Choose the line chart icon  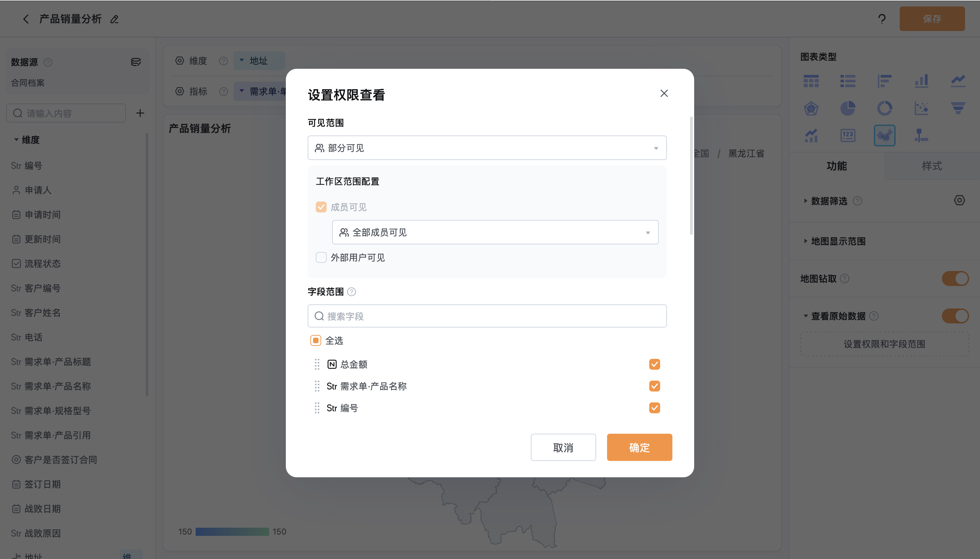point(958,81)
